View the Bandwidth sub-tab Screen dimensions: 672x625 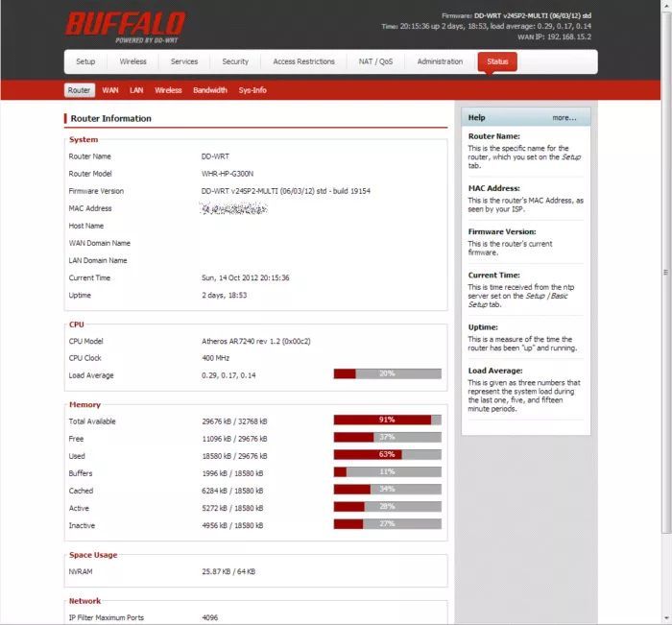(210, 90)
